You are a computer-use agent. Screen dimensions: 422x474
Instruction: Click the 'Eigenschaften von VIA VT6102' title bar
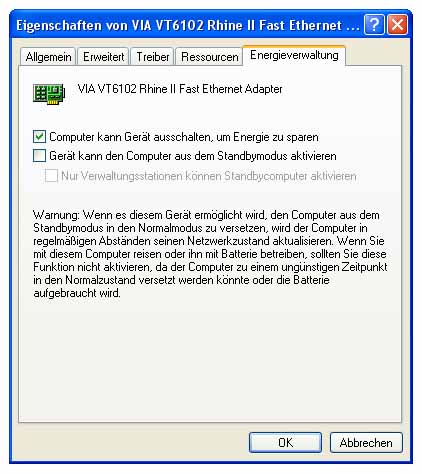pos(188,25)
